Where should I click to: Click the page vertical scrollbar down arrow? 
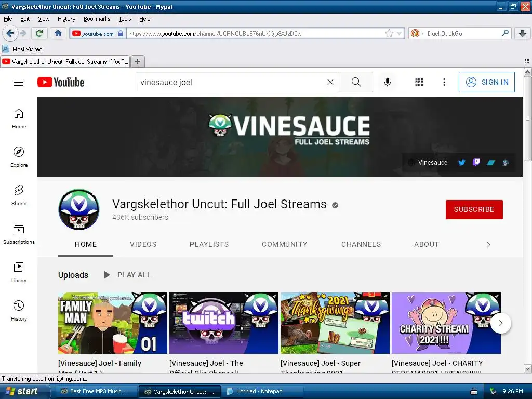click(527, 368)
